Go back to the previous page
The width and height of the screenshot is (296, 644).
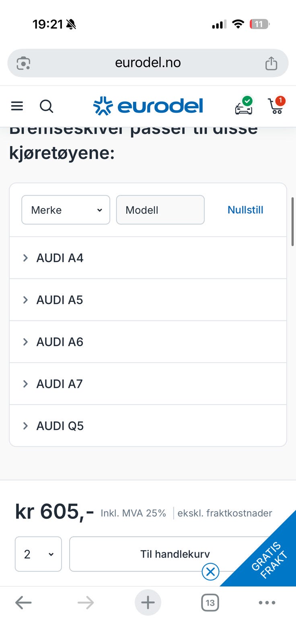pos(23,603)
